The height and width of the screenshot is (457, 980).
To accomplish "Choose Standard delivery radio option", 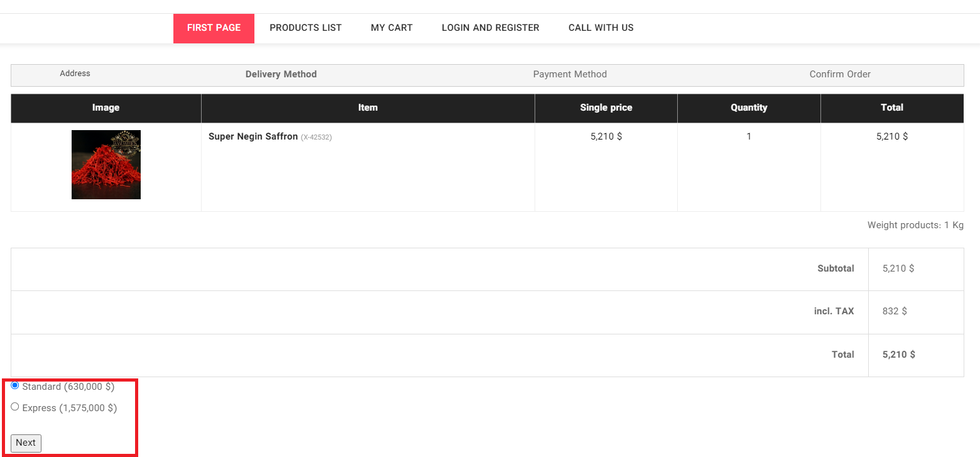I will click(15, 385).
